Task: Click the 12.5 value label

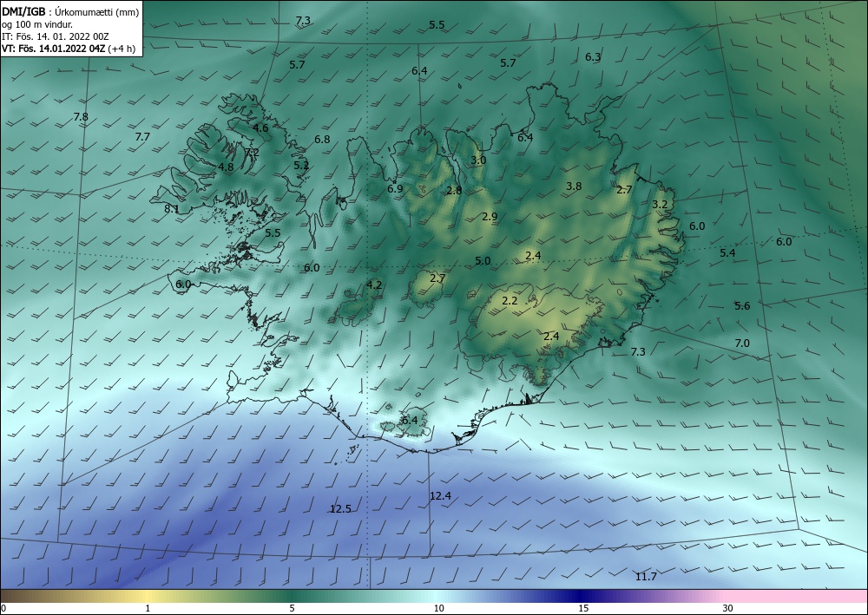Action: pos(340,509)
